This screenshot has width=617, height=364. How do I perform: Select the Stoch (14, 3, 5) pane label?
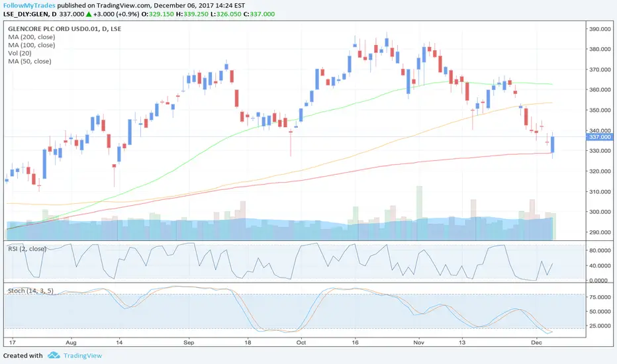click(x=30, y=291)
